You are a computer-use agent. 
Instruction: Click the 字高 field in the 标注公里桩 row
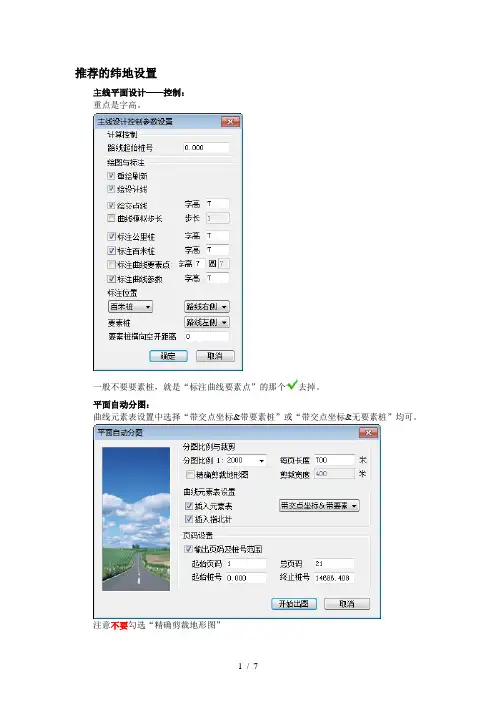[x=218, y=235]
